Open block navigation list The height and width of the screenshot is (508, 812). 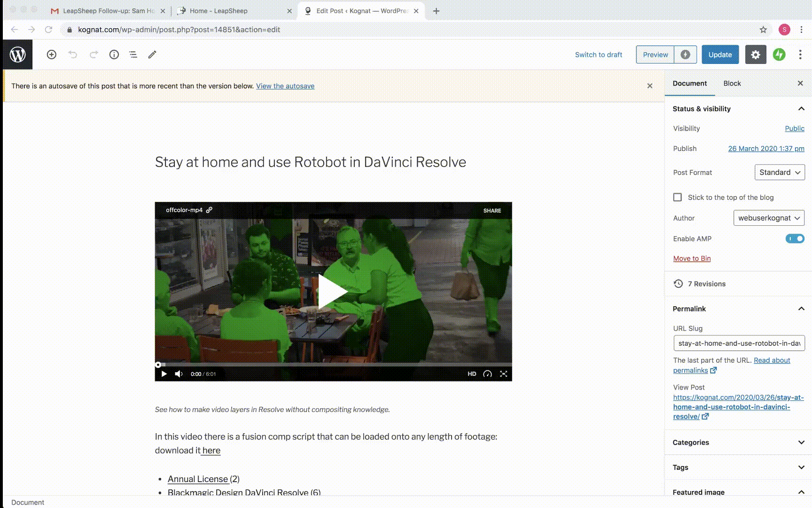coord(133,55)
